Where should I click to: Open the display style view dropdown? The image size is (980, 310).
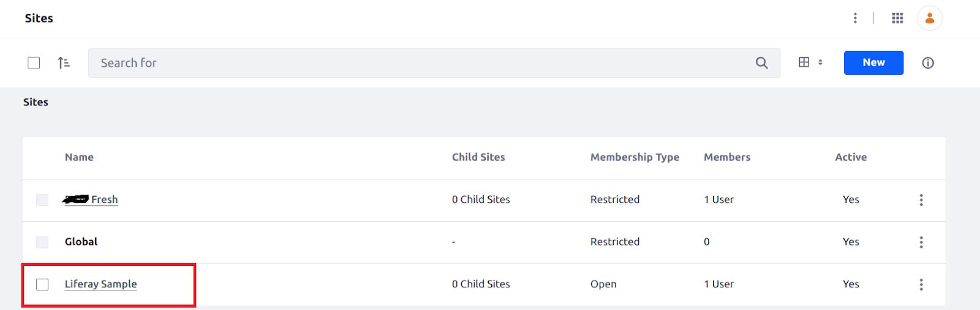click(810, 62)
